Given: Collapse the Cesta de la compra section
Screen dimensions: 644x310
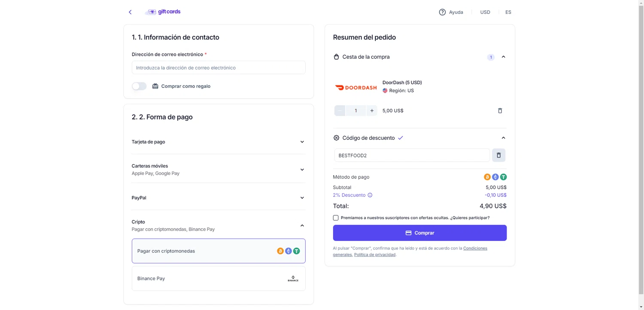Looking at the screenshot, I should click(504, 57).
